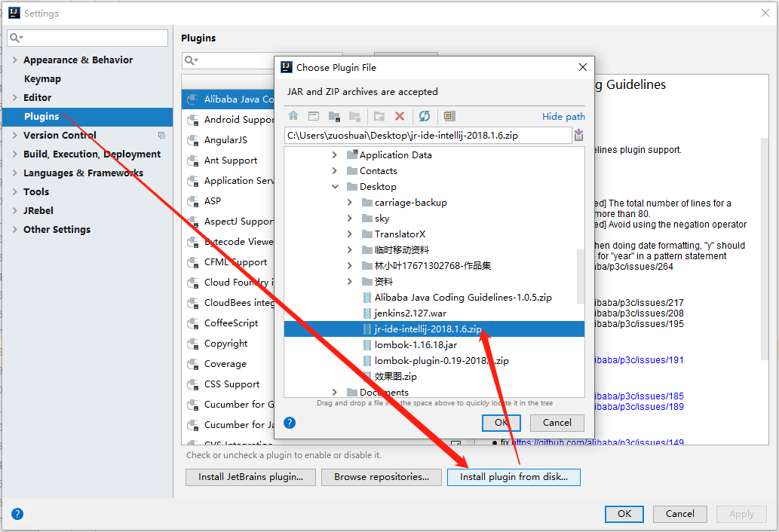Open the p3c issues/191 link

[x=639, y=360]
